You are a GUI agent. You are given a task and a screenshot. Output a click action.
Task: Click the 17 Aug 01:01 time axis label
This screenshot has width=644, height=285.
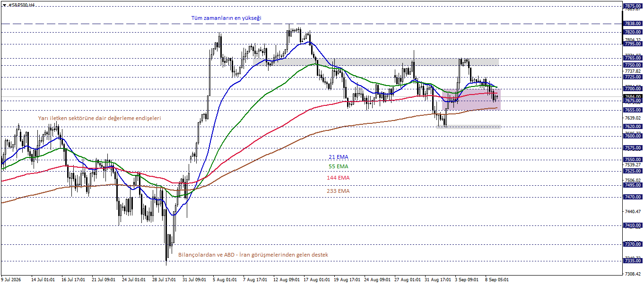tap(316, 280)
